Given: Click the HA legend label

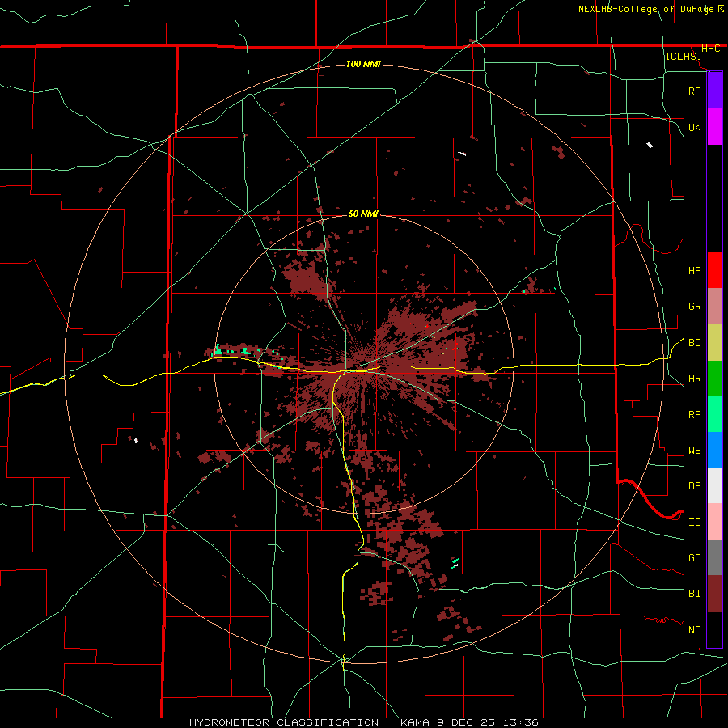Looking at the screenshot, I should (694, 271).
